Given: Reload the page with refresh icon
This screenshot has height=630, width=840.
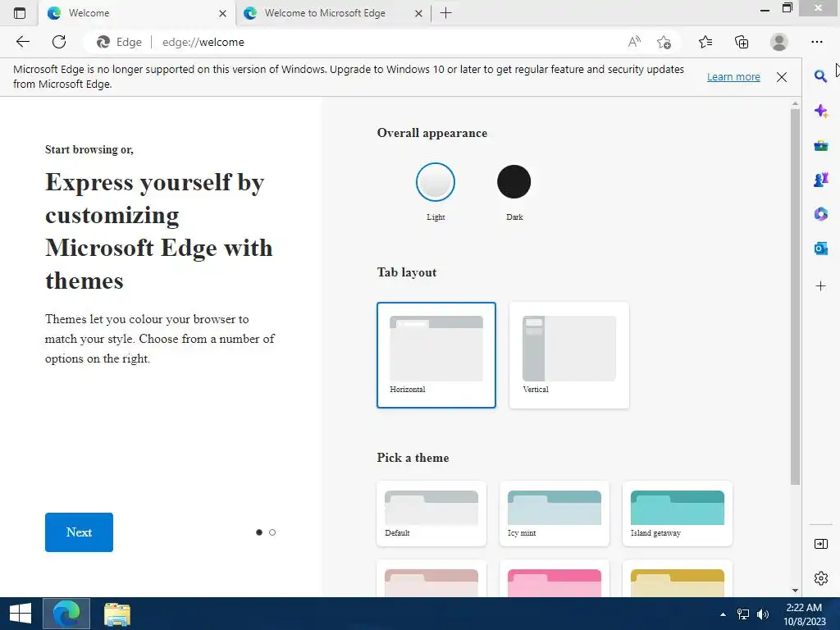Looking at the screenshot, I should tap(59, 42).
